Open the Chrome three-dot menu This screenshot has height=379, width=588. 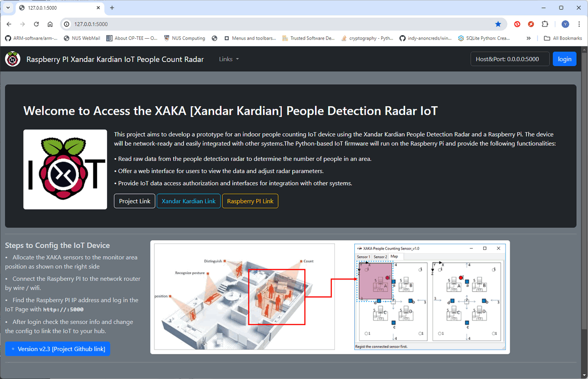coord(579,24)
